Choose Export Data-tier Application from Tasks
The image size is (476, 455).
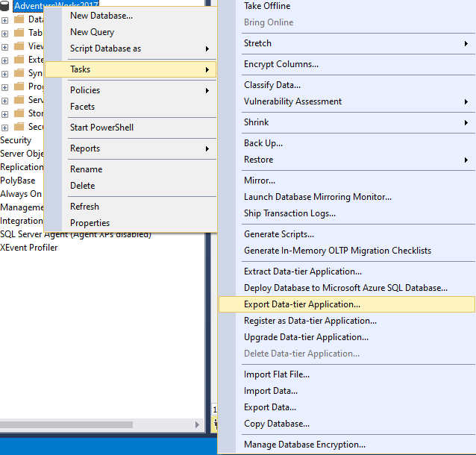[x=302, y=304]
